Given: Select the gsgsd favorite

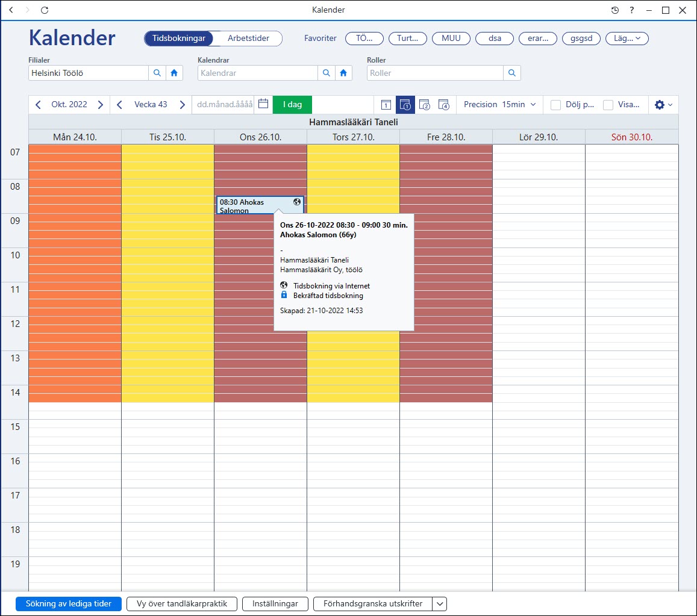Looking at the screenshot, I should click(581, 38).
